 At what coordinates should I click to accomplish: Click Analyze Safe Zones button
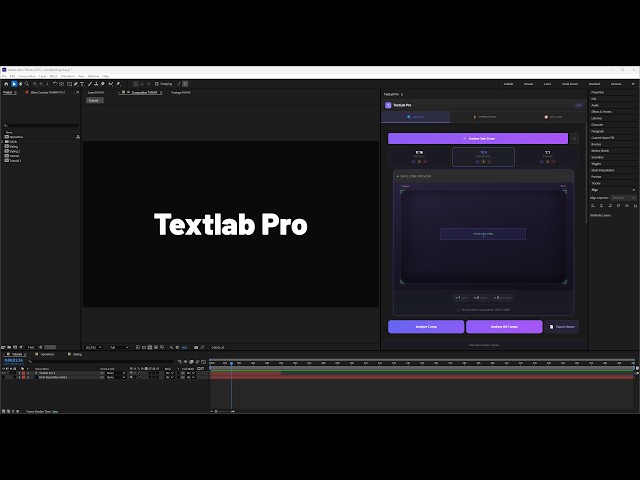478,139
